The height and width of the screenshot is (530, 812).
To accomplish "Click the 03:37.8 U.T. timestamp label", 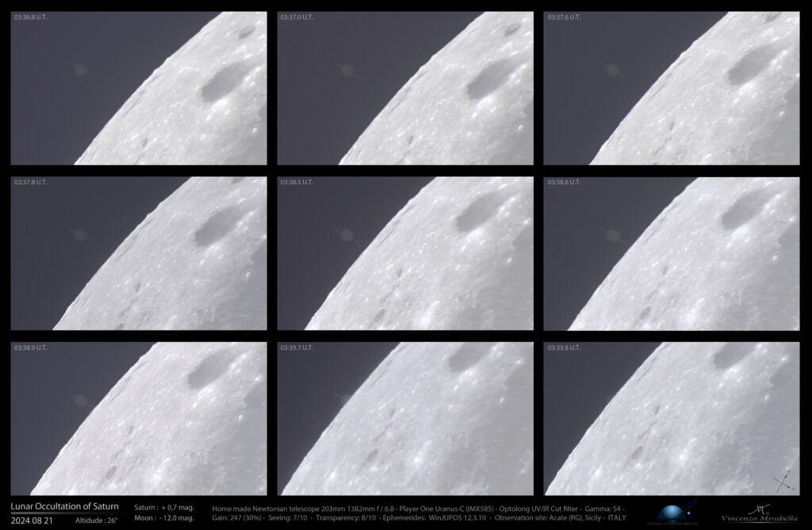I will 30,181.
